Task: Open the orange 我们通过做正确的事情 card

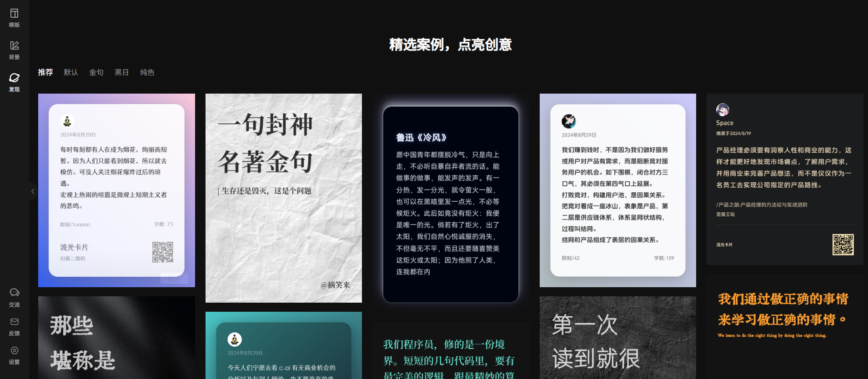Action: (x=785, y=326)
